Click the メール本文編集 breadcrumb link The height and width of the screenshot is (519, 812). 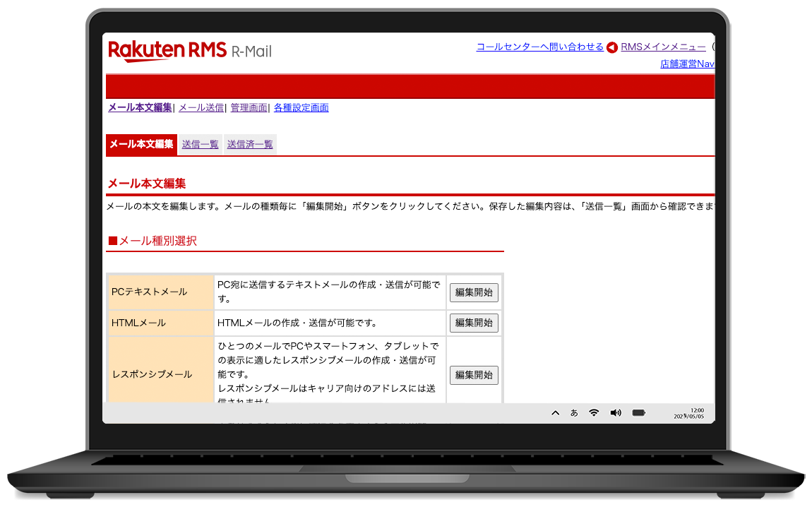click(x=138, y=108)
